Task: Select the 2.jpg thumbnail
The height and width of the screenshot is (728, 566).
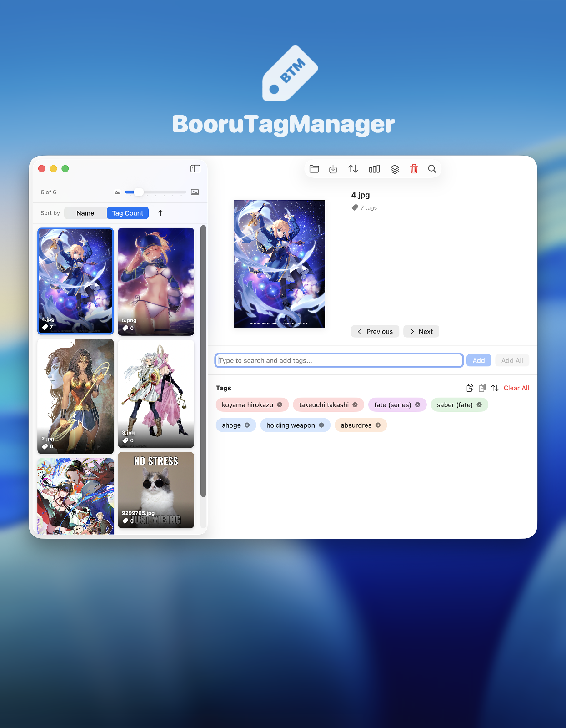Action: tap(75, 396)
